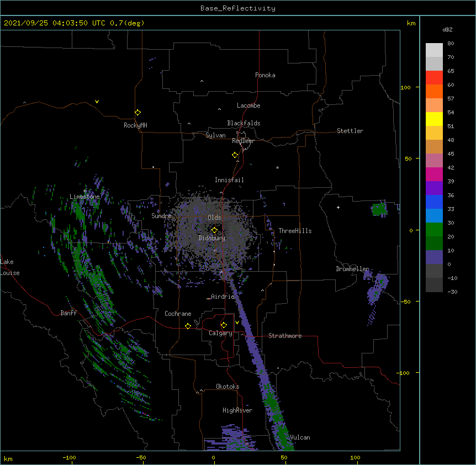
Task: Click the Okotoks town label
Action: click(228, 387)
